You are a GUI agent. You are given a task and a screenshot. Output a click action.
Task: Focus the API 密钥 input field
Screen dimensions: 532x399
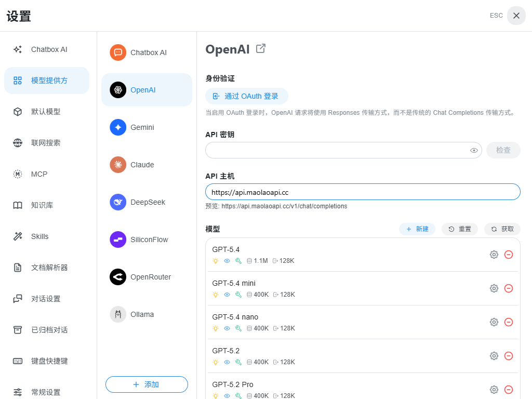tap(343, 150)
